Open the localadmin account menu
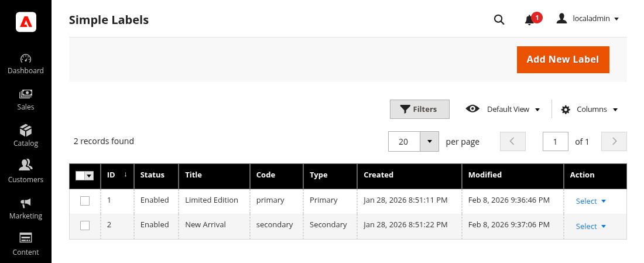 point(588,19)
